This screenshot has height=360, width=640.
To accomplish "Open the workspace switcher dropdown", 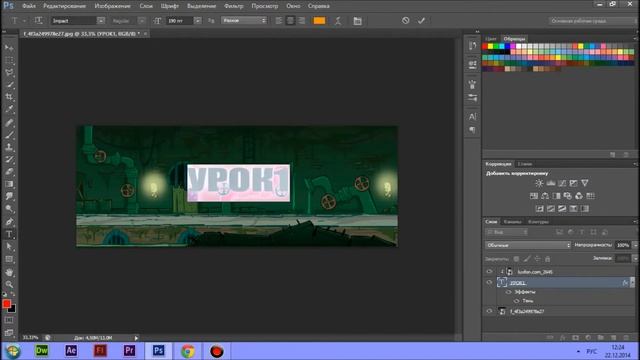I will pos(593,20).
